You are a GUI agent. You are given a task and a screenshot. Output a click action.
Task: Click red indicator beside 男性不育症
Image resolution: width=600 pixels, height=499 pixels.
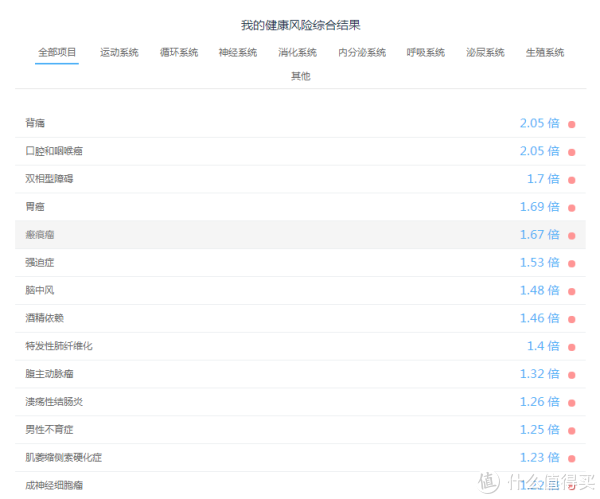coord(571,431)
